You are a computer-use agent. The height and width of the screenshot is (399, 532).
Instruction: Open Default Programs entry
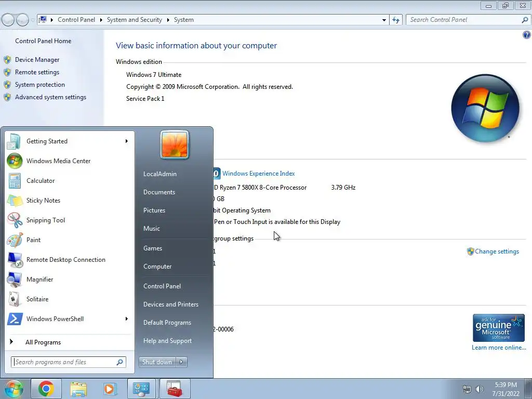167,323
